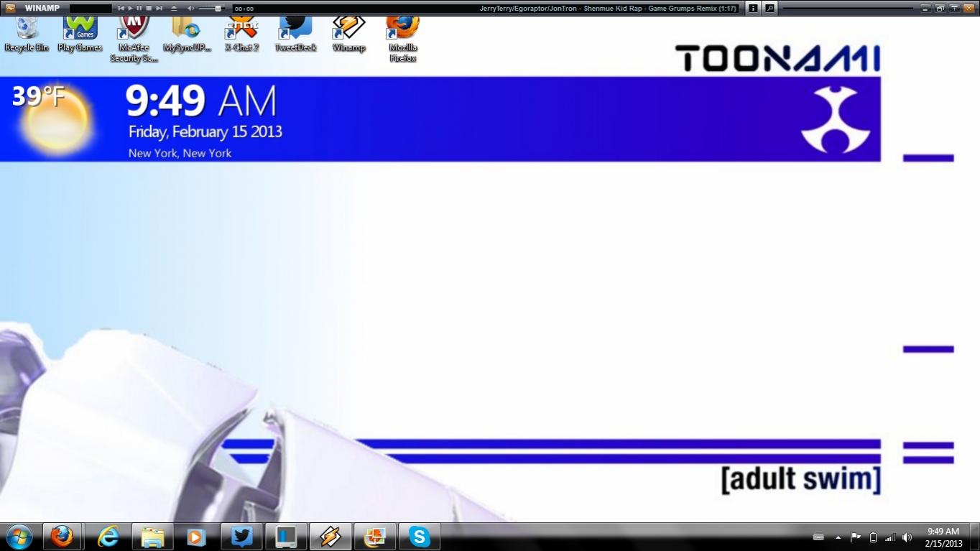Open the Windows Start menu
The height and width of the screenshot is (551, 980).
19,537
